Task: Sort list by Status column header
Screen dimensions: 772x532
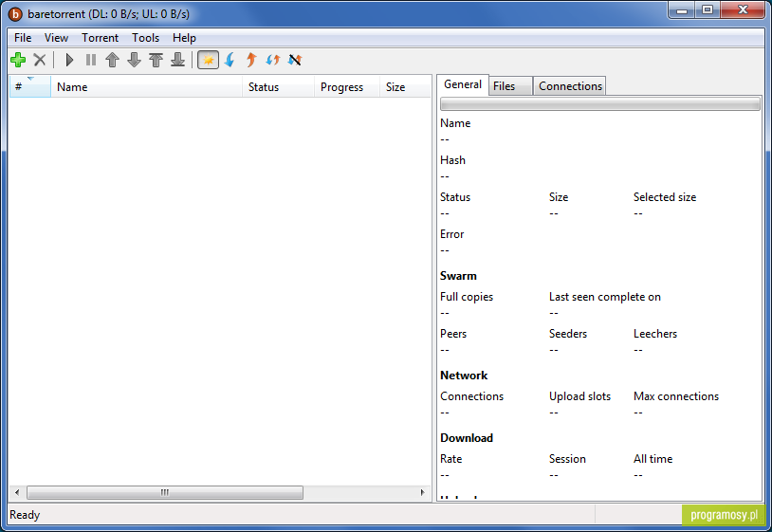Action: point(278,87)
